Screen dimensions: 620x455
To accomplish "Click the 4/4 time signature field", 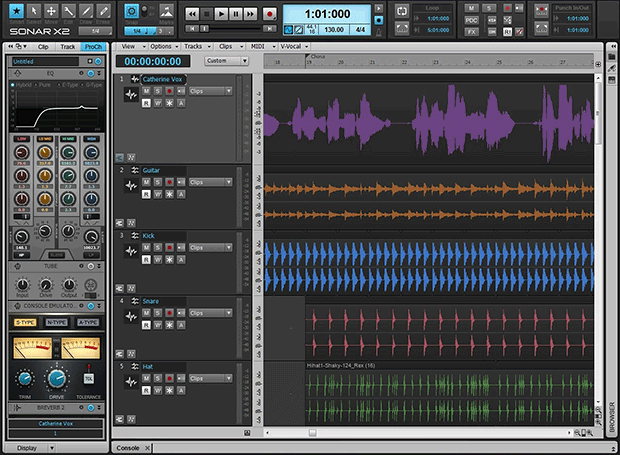I will (360, 30).
